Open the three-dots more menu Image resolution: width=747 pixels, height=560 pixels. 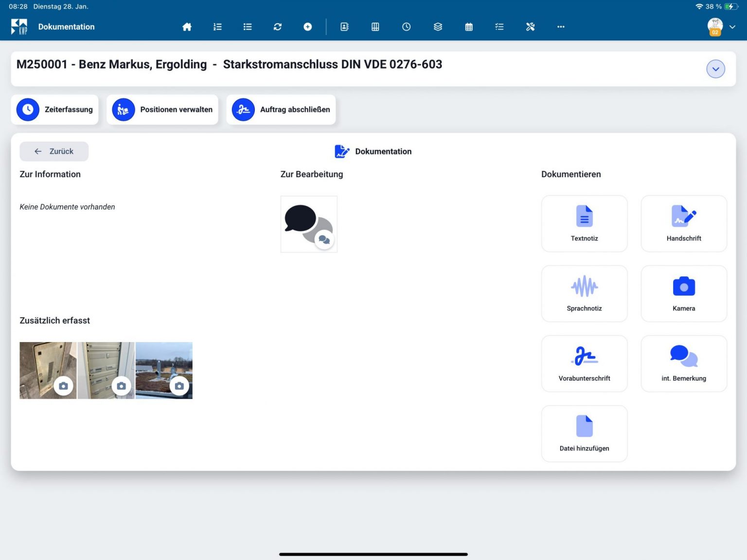561,27
